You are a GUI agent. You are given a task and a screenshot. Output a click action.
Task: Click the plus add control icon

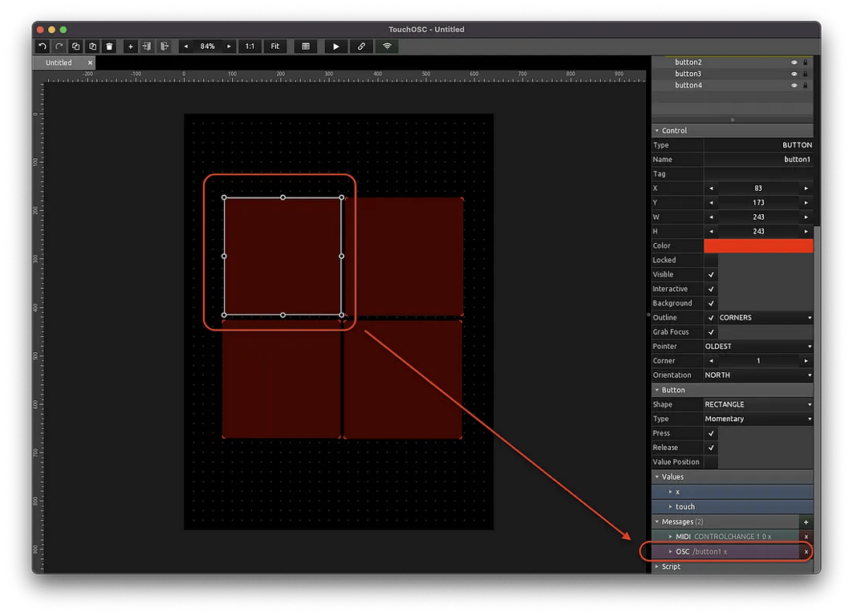[131, 47]
